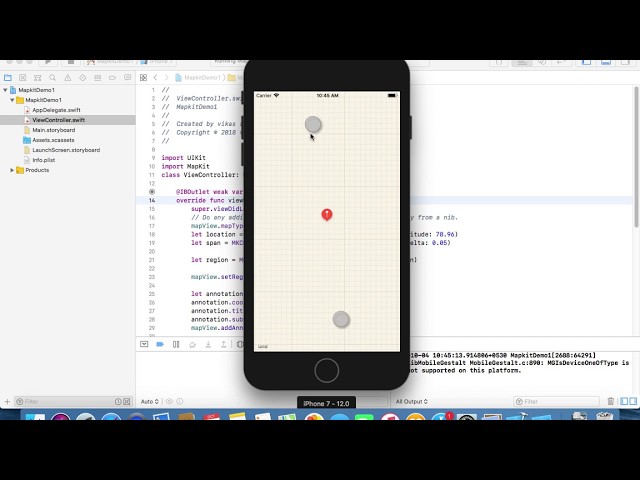This screenshot has height=480, width=640.
Task: Click the red map pin in simulator
Action: (327, 214)
